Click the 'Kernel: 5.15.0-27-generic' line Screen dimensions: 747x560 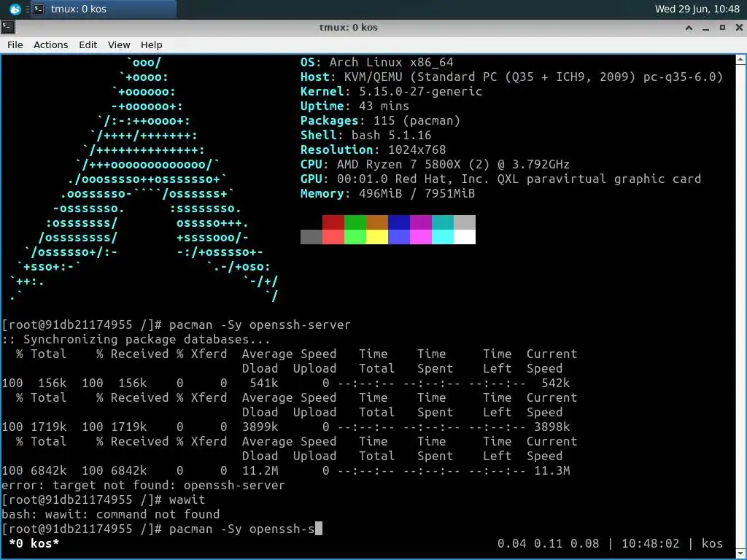[x=391, y=91]
